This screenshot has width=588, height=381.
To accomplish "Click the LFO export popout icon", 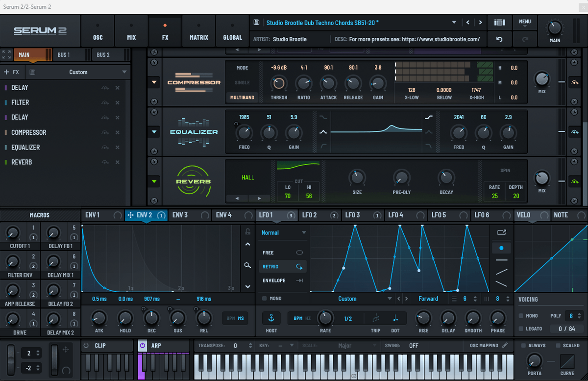I will click(x=501, y=232).
